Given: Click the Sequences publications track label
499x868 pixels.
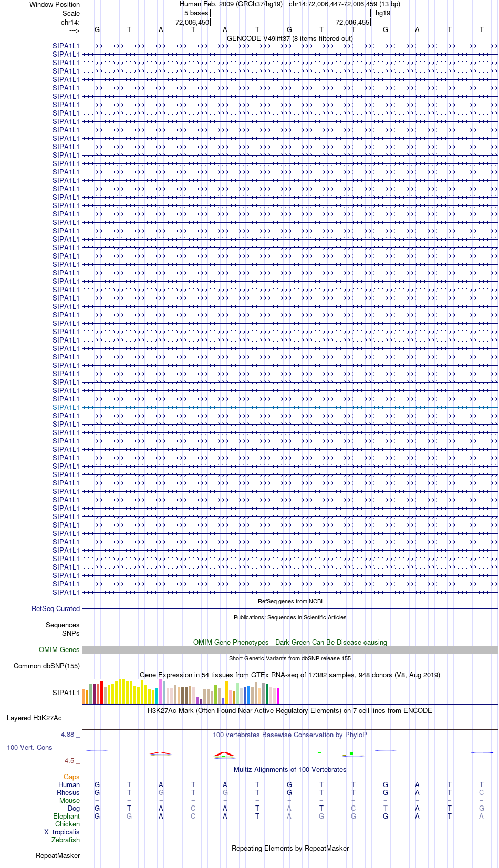Looking at the screenshot, I should 63,625.
